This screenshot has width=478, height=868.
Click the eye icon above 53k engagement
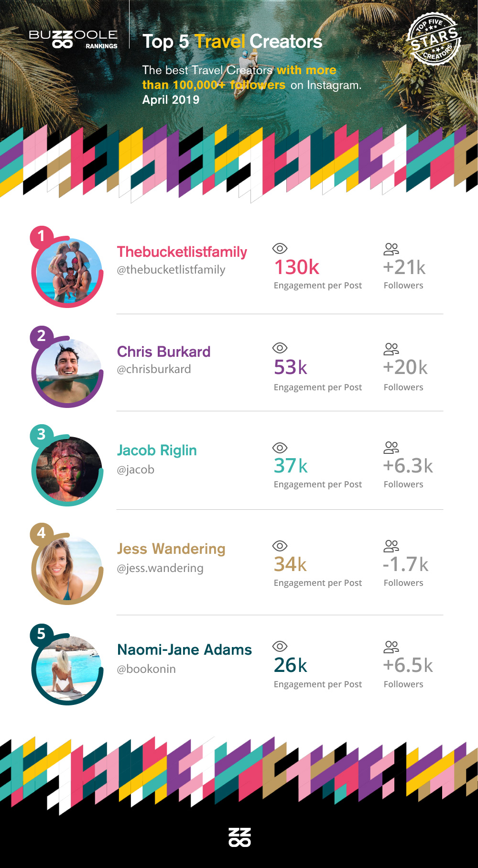[280, 348]
